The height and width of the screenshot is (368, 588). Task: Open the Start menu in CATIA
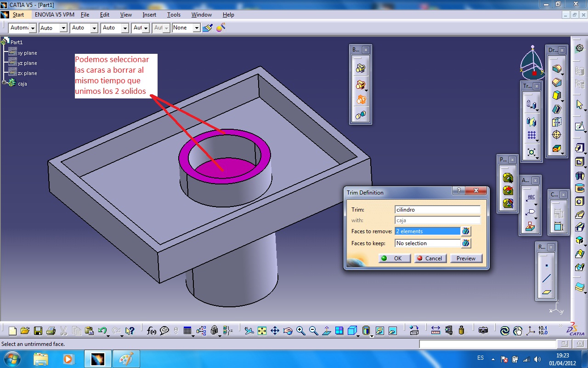tap(18, 15)
